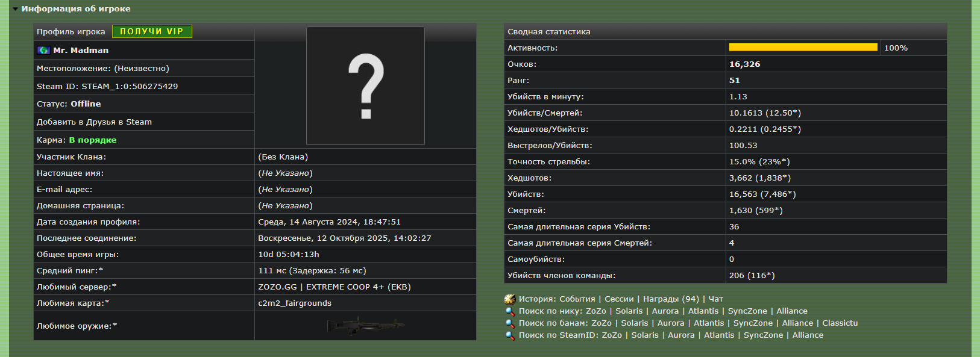The width and height of the screenshot is (980, 357).
Task: Search nickname on Solaris
Action: [x=629, y=311]
